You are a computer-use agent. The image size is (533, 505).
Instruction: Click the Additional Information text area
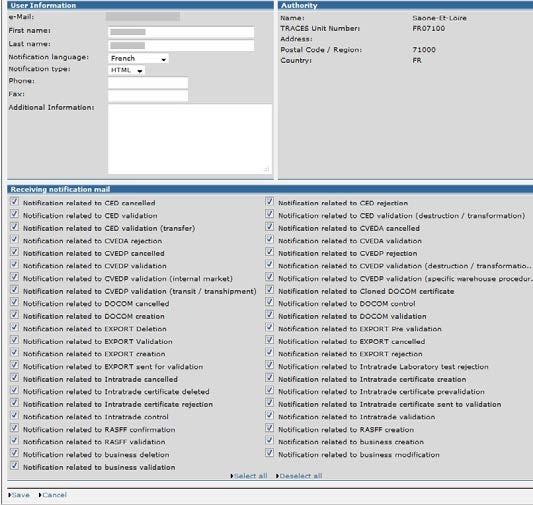point(190,139)
